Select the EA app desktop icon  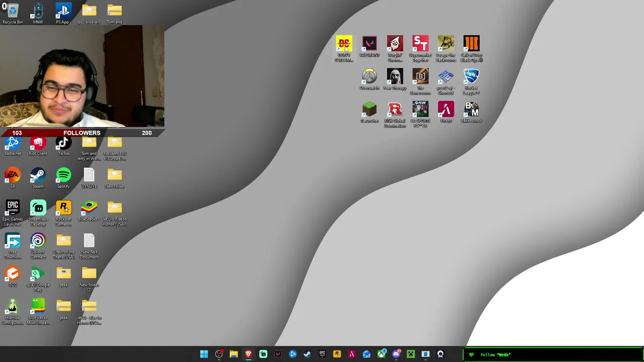click(x=13, y=178)
